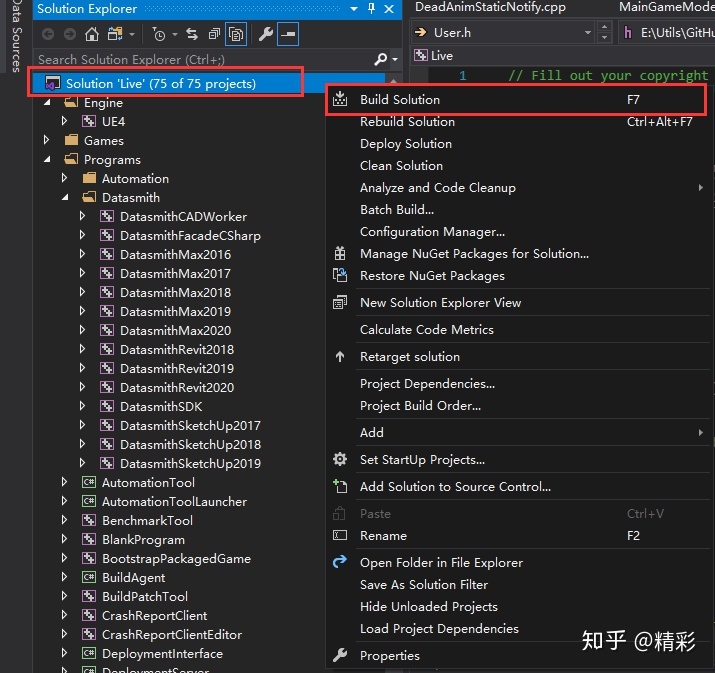Close the Solution Explorer panel
This screenshot has height=673, width=715.
tap(389, 9)
